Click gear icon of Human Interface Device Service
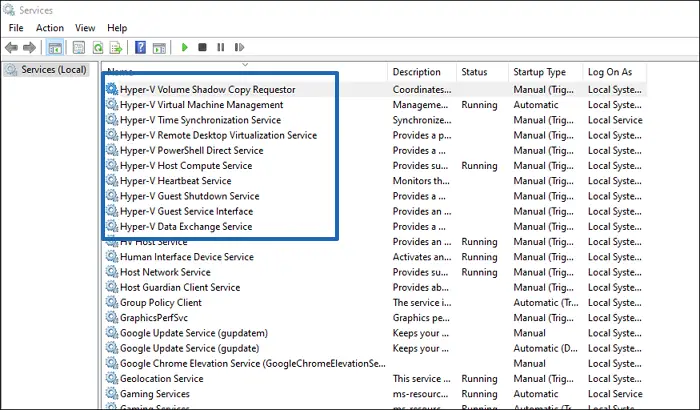This screenshot has height=410, width=700. click(x=112, y=257)
